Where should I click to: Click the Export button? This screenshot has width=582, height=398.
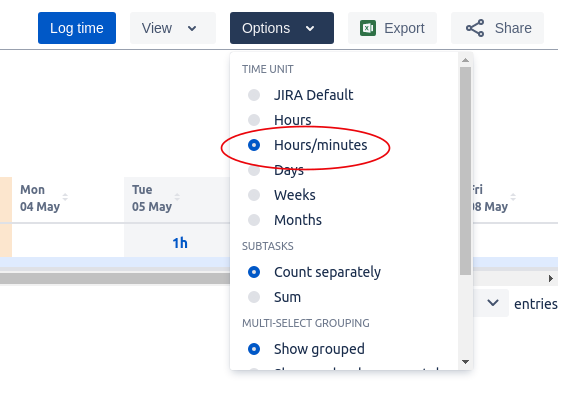[392, 28]
